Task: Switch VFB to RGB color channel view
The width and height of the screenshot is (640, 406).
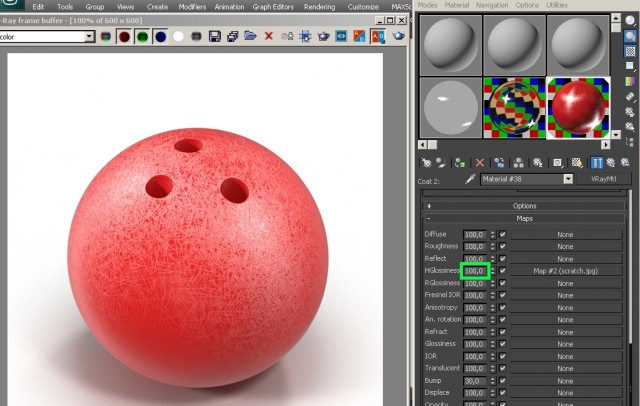Action: click(106, 37)
